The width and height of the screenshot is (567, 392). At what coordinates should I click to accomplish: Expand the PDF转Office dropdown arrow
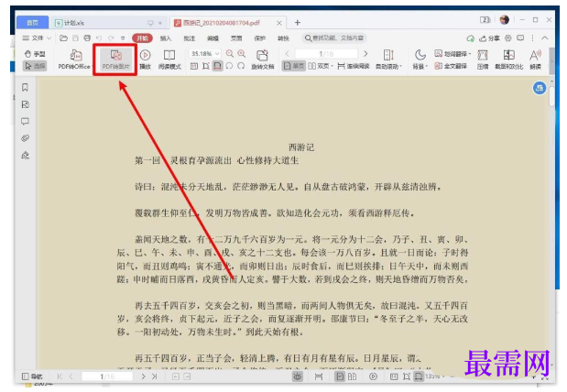point(92,66)
